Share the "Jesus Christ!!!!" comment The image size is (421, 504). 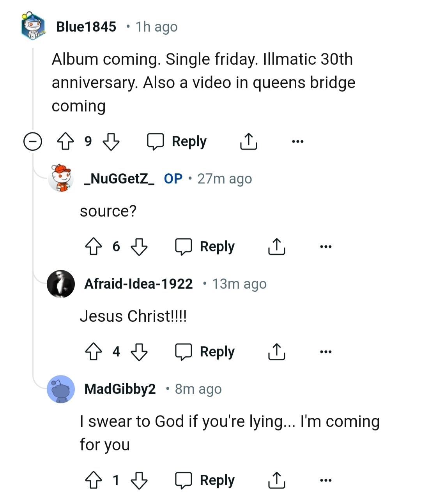click(276, 352)
